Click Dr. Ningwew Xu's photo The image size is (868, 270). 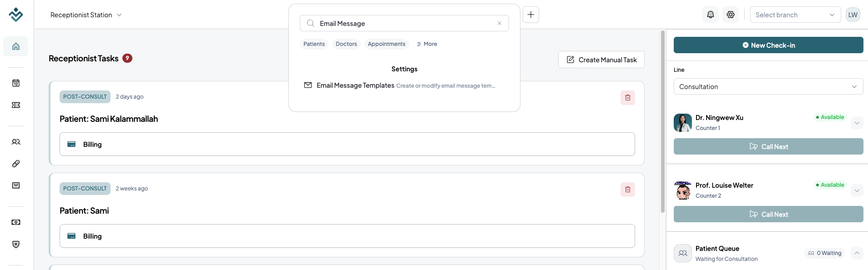tap(683, 123)
